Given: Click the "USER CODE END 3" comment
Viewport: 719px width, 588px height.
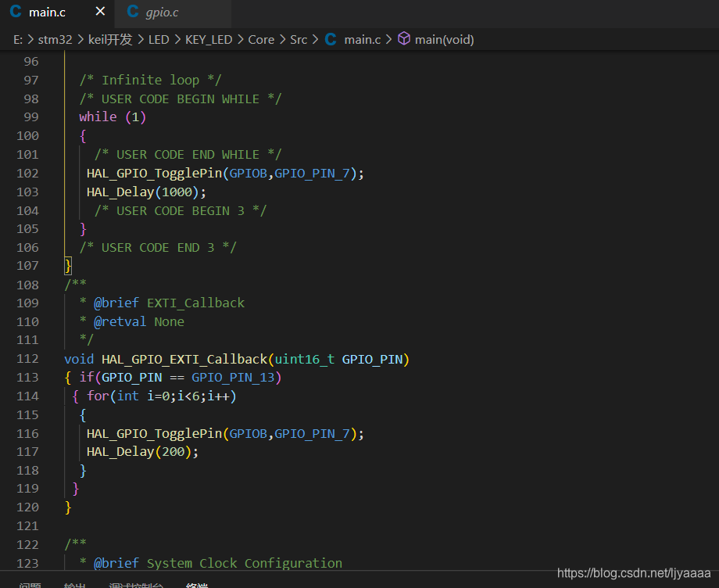Looking at the screenshot, I should (158, 248).
